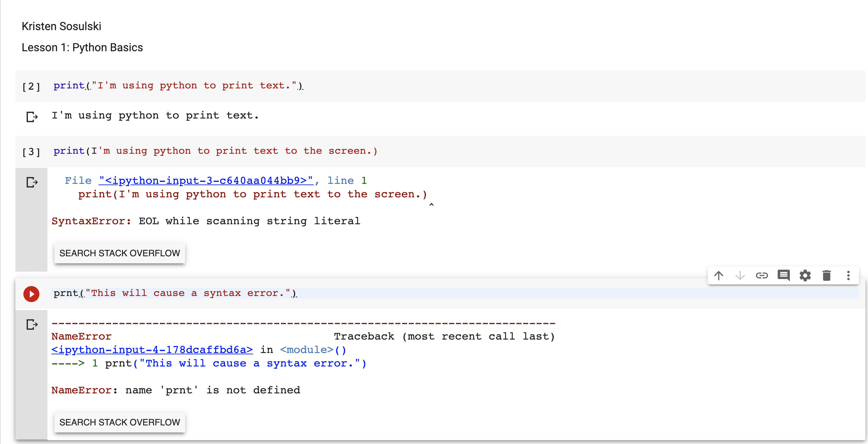The image size is (868, 444).
Task: Open the ipython-input-4-178dcaffbd6a link
Action: click(152, 350)
